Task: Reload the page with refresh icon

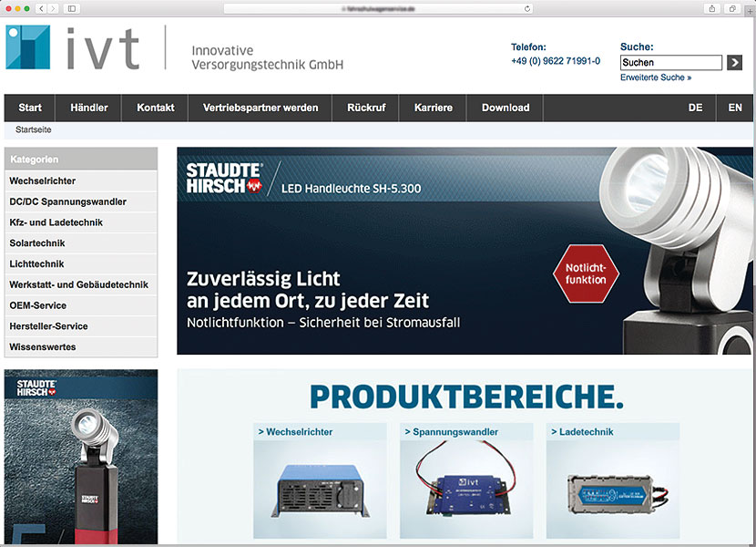Action: click(x=527, y=9)
